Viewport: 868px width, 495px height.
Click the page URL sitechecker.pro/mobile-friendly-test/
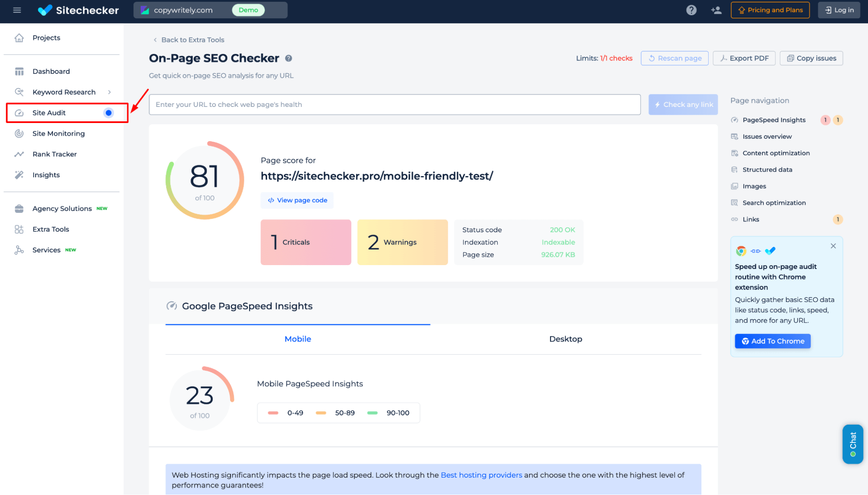click(377, 176)
